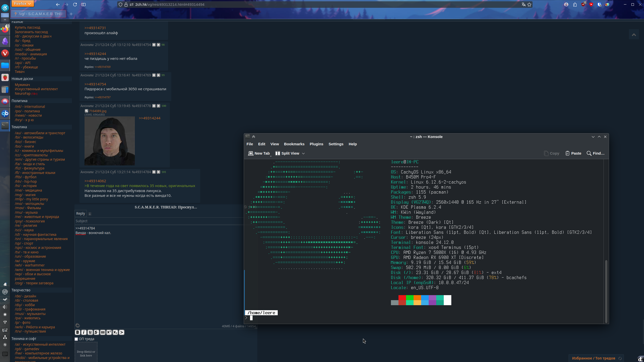Apply strikethrough formatting in reply form
This screenshot has height=362, width=644.
(96, 332)
